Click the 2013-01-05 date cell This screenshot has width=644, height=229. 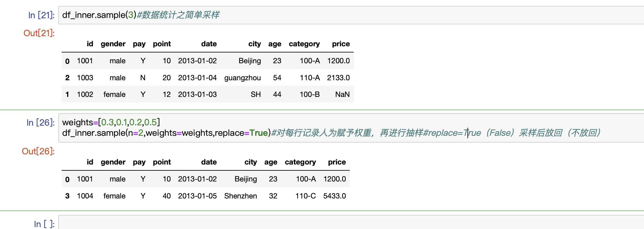coord(197,196)
